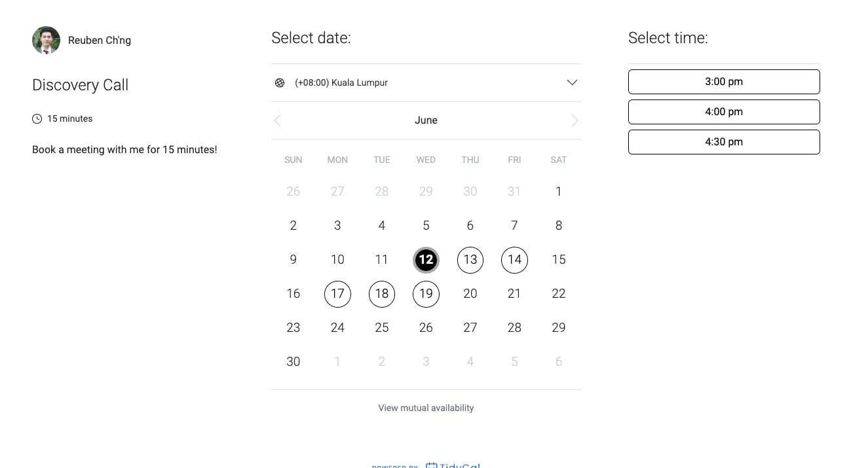Pick the 4:30 pm time slot
The height and width of the screenshot is (468, 868).
point(724,142)
